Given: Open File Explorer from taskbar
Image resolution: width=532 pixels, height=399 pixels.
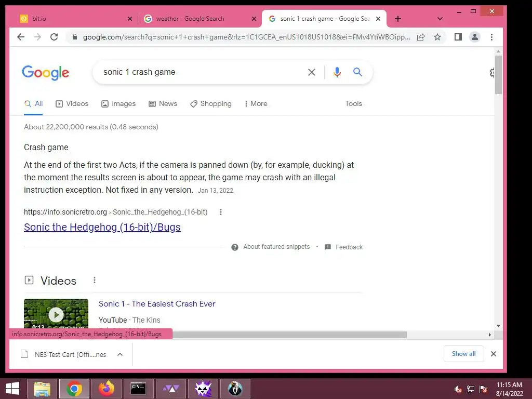Looking at the screenshot, I should point(42,389).
